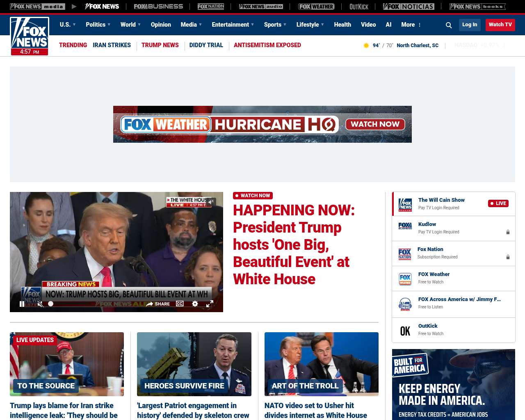The height and width of the screenshot is (420, 525).
Task: Open trending topic Trump News
Action: (x=160, y=45)
